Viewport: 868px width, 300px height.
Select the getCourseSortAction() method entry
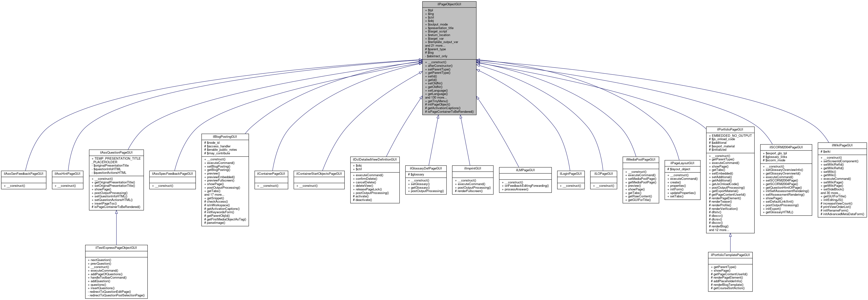728,288
